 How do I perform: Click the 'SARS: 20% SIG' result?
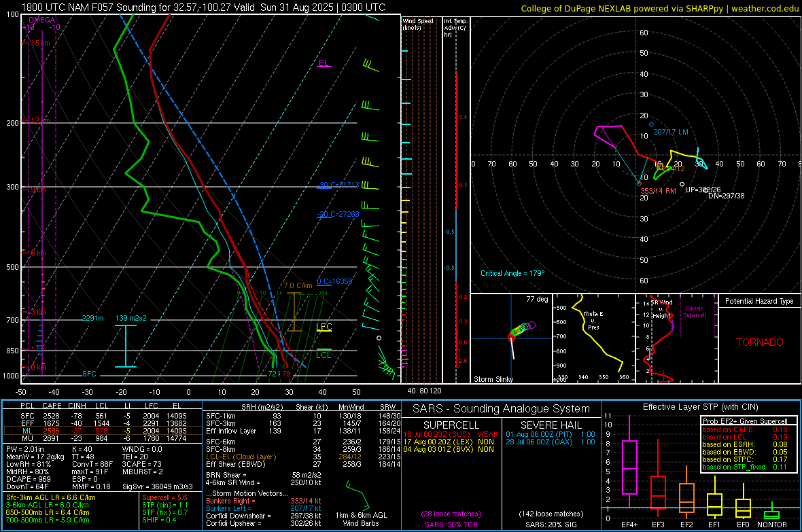point(551,525)
